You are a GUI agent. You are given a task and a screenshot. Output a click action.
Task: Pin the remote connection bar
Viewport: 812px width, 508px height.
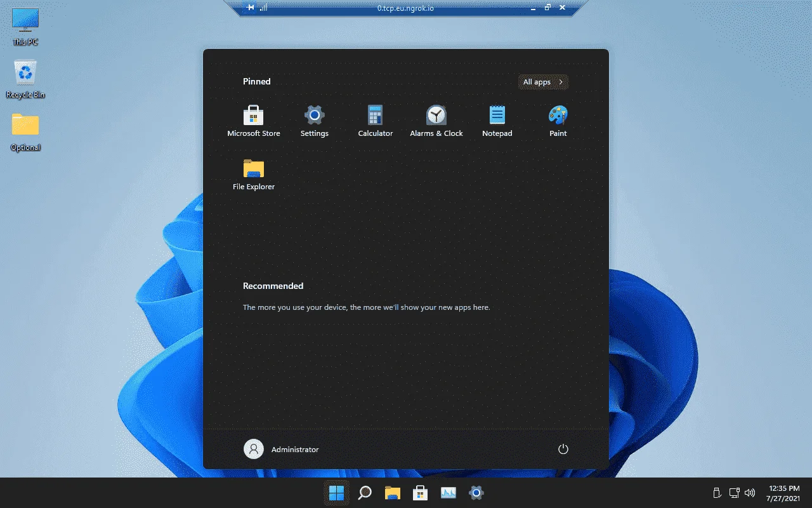point(251,8)
